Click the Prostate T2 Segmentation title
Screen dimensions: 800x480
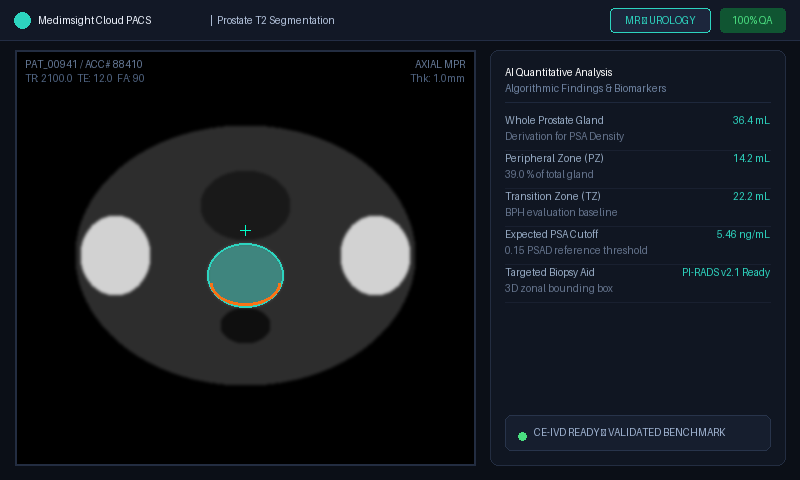pos(276,20)
